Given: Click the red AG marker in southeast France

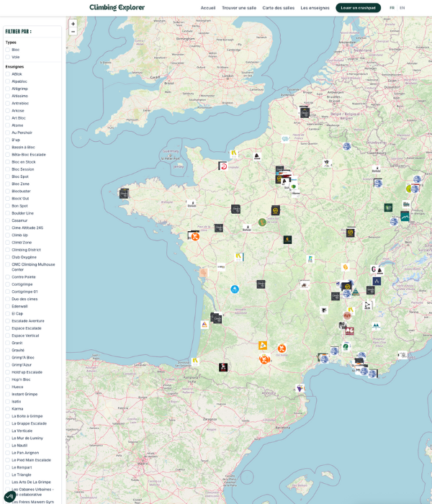Looking at the screenshot, I should pos(349,331).
